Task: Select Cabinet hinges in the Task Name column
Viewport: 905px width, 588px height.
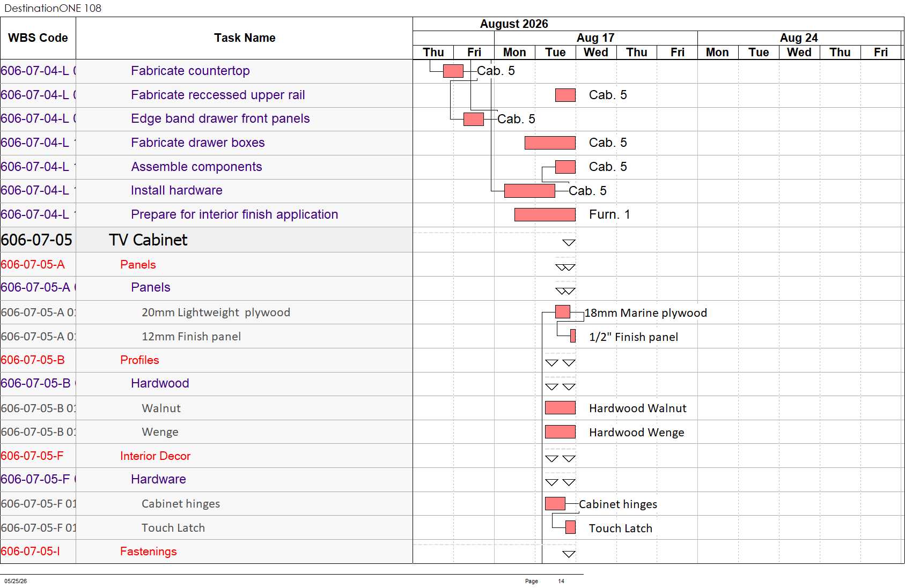Action: (x=181, y=504)
